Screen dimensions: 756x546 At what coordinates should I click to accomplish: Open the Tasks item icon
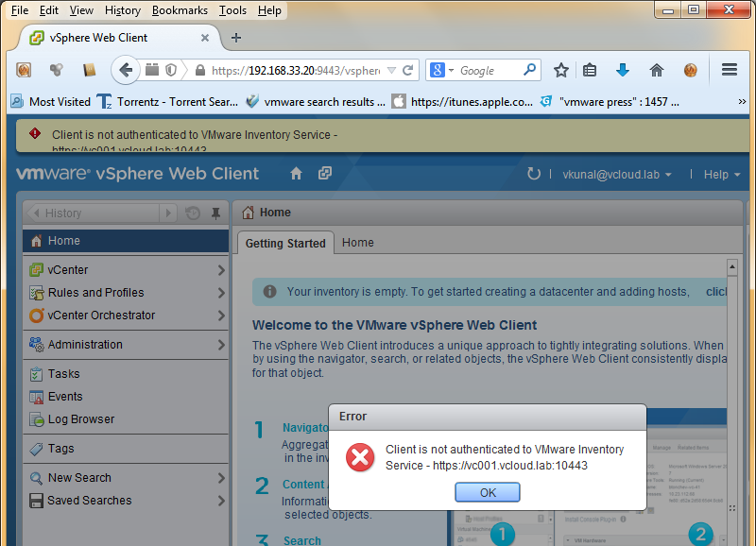pyautogui.click(x=36, y=374)
